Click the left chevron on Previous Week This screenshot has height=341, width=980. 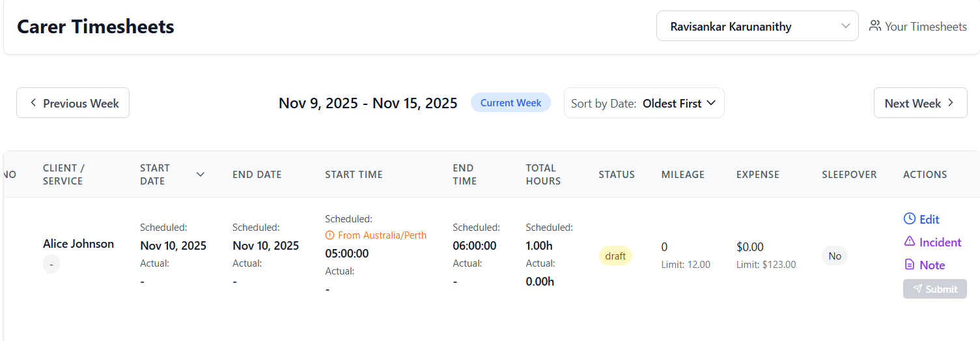(x=33, y=103)
